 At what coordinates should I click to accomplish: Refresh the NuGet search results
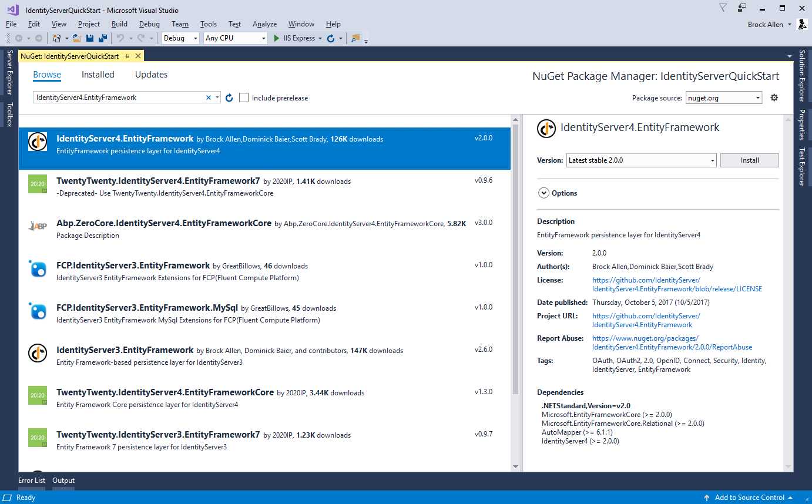tap(229, 98)
